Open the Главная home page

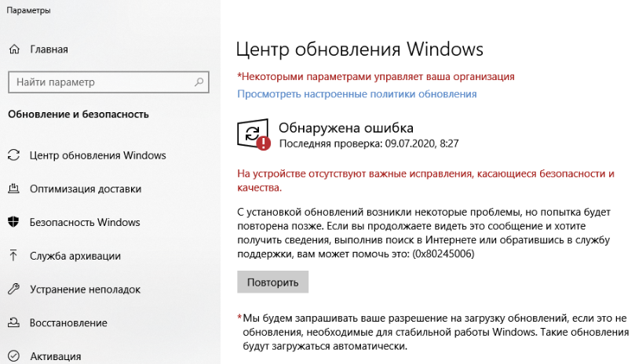(x=49, y=49)
